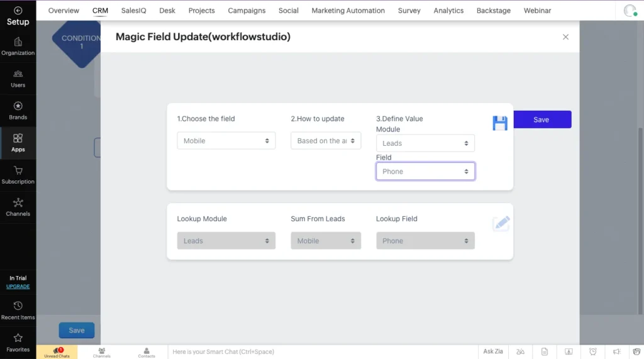Open Recent Items in the sidebar

coord(18,310)
